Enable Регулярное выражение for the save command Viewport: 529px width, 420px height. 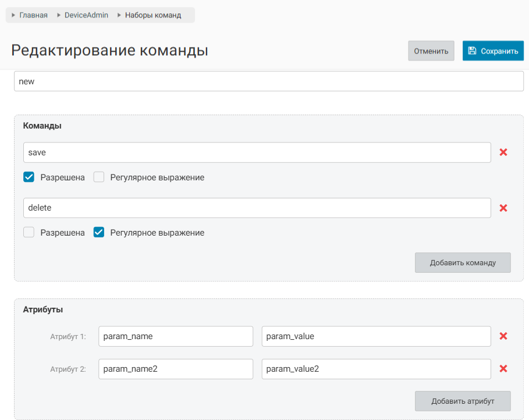click(99, 177)
